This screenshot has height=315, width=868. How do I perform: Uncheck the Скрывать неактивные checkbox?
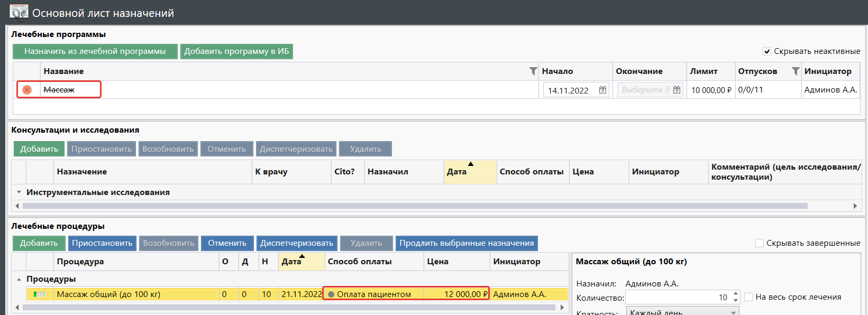(767, 51)
